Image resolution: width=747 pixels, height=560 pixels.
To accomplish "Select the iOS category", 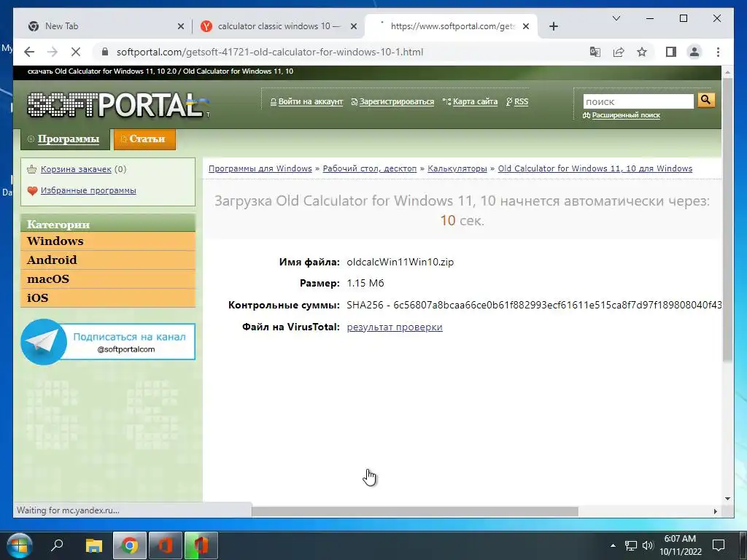I will click(108, 298).
